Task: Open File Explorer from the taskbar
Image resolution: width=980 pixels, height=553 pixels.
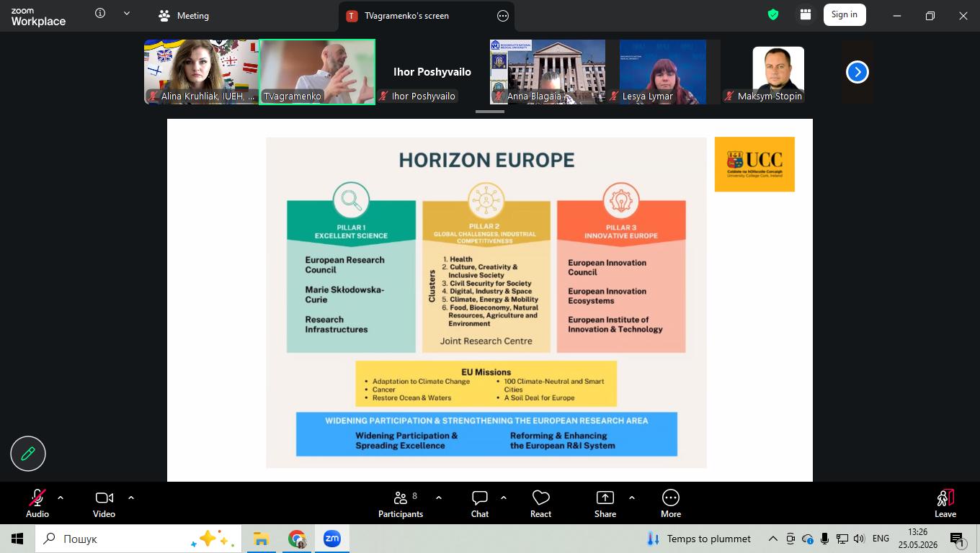Action: click(261, 539)
